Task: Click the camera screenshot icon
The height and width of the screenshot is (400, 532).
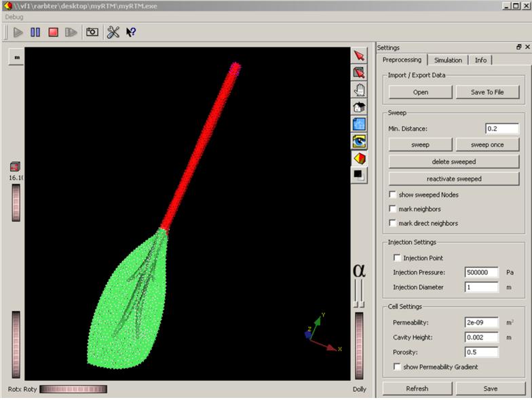Action: [92, 32]
